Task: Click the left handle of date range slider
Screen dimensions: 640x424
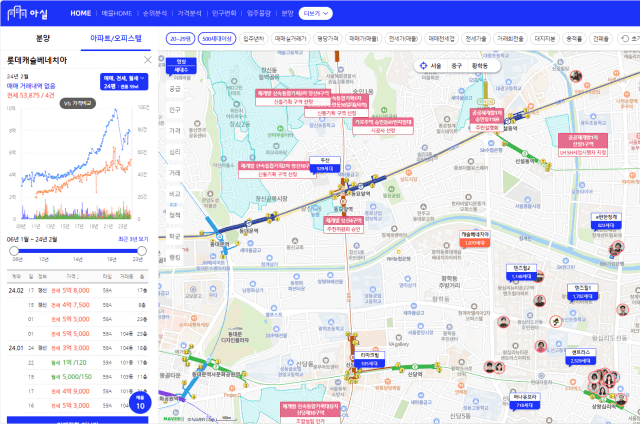Action: [x=14, y=251]
